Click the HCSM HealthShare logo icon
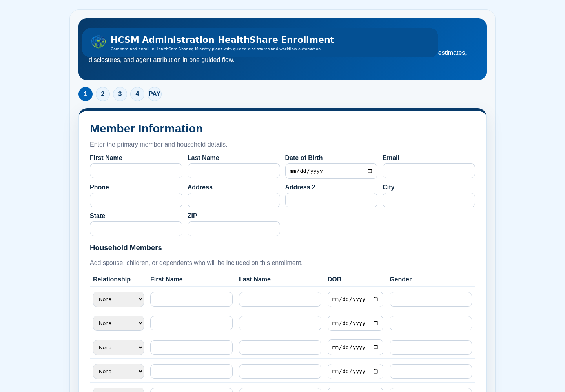 [x=98, y=42]
